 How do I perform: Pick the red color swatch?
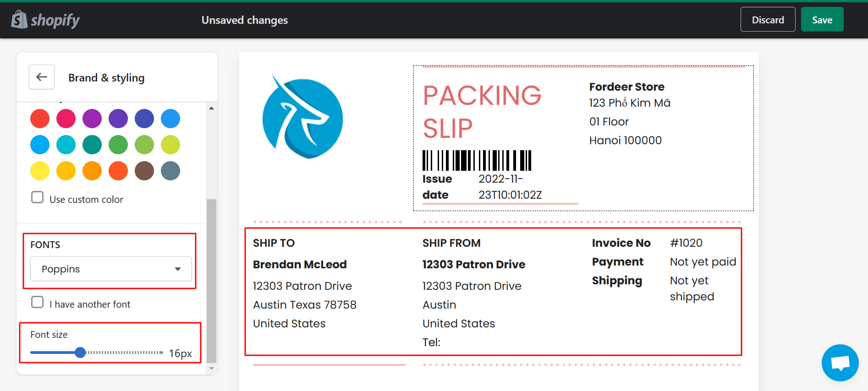40,119
